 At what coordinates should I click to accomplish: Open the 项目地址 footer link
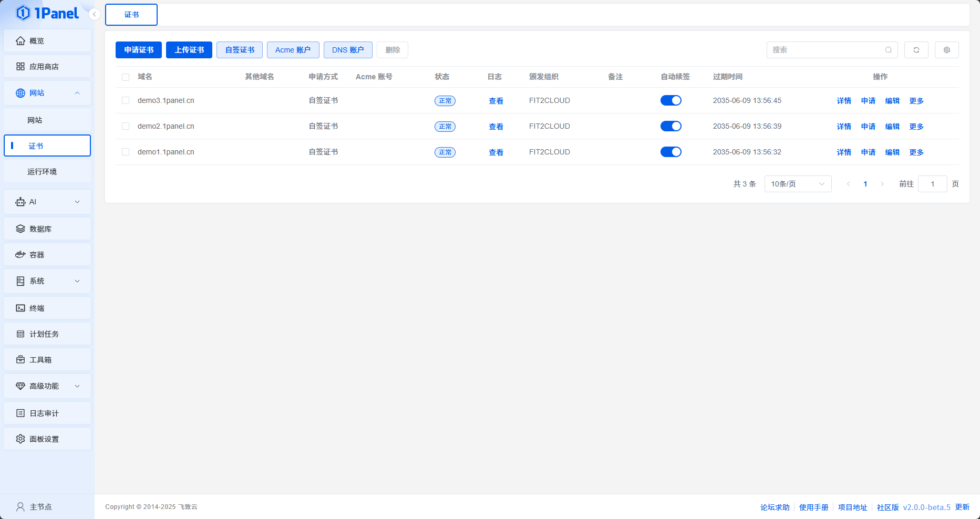pos(852,507)
